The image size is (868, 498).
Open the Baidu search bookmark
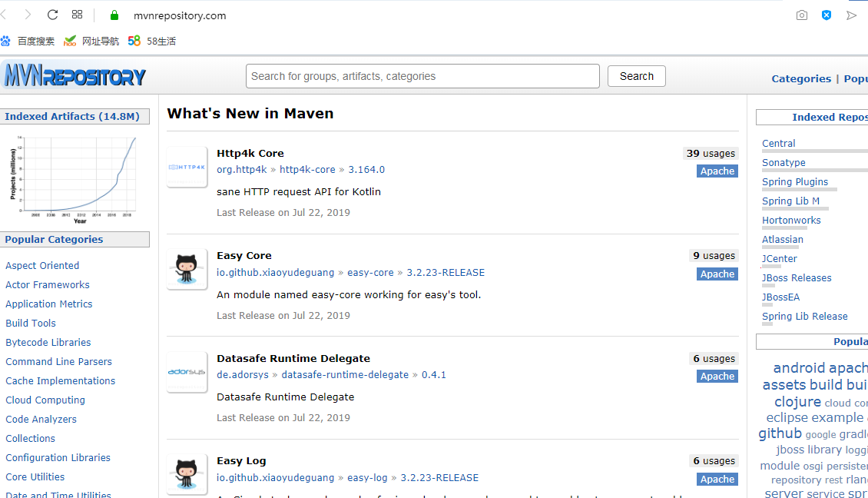[x=28, y=41]
